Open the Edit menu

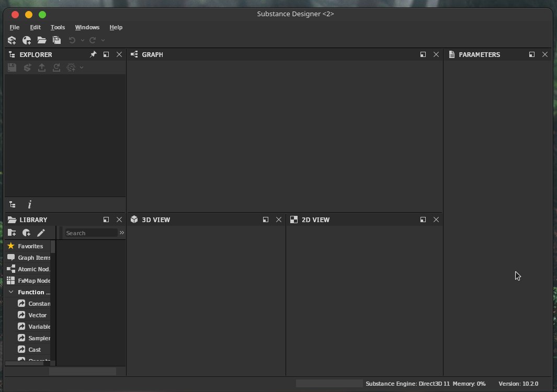pos(35,27)
